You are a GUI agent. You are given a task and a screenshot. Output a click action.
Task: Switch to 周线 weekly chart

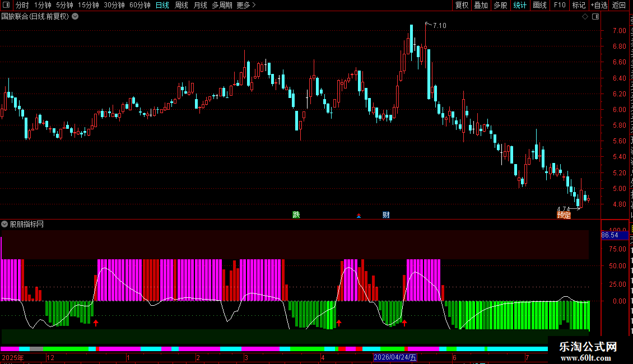tap(181, 5)
